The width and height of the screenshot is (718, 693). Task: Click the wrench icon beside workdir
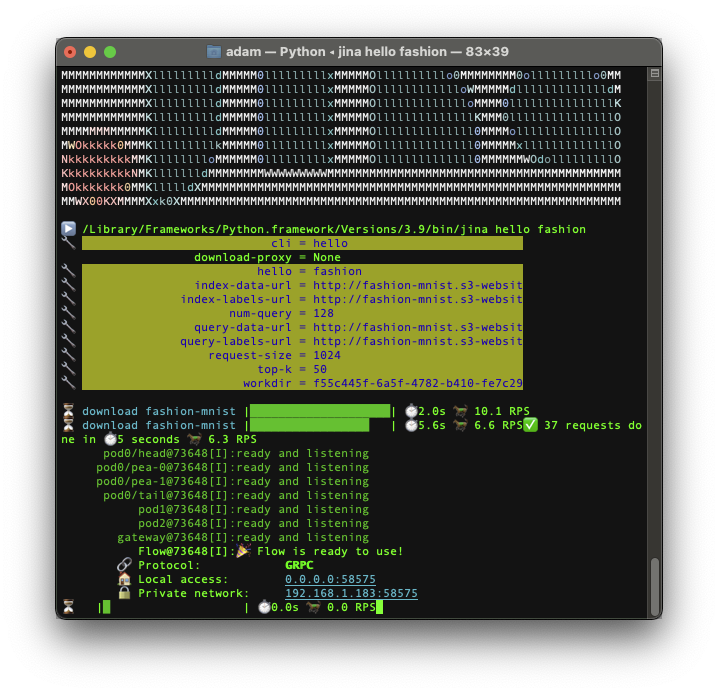[68, 383]
